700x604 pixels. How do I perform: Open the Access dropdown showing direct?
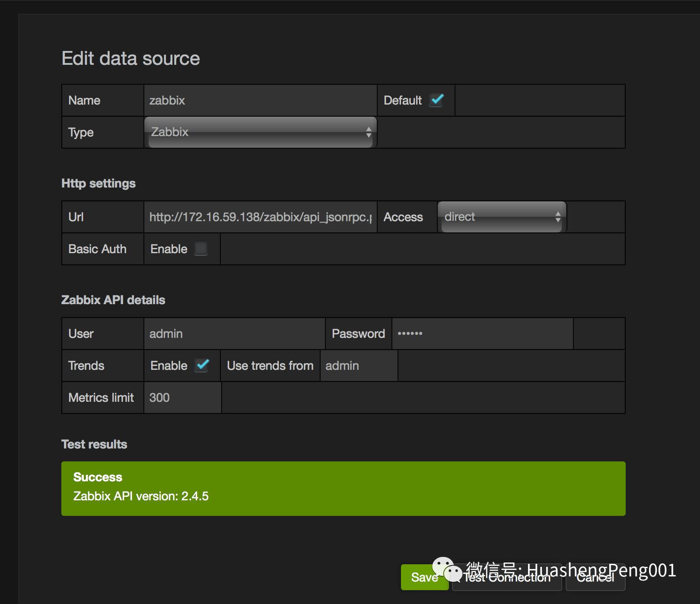coord(502,217)
